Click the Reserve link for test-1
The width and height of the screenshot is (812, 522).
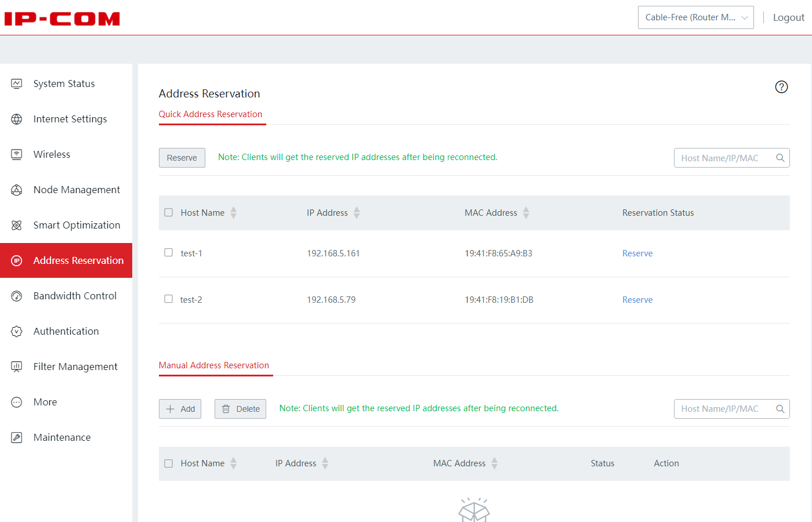point(637,253)
